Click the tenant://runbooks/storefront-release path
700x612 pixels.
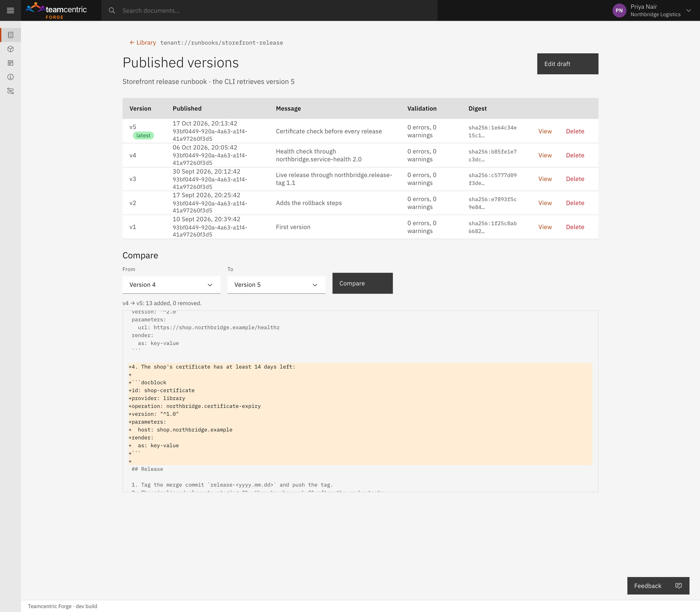(221, 43)
